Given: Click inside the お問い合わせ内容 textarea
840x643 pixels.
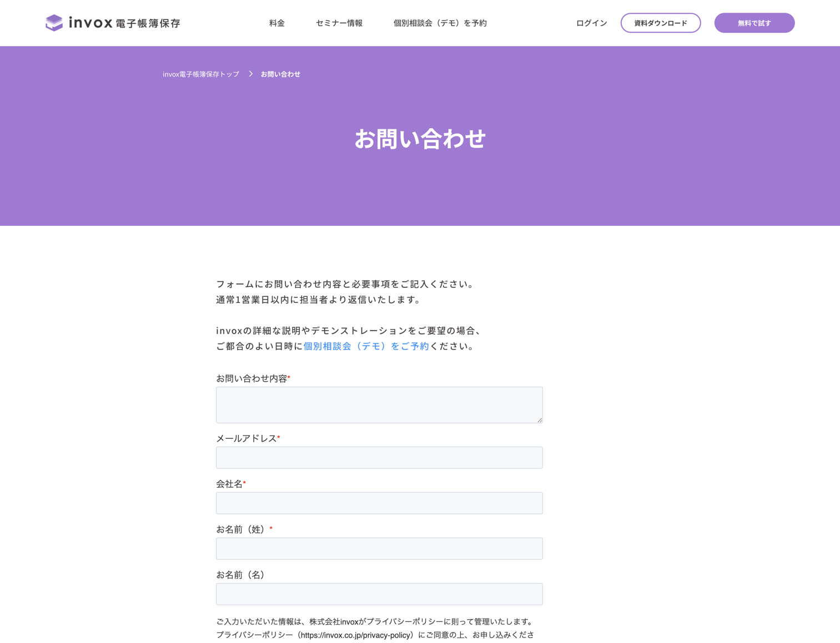Looking at the screenshot, I should 379,404.
